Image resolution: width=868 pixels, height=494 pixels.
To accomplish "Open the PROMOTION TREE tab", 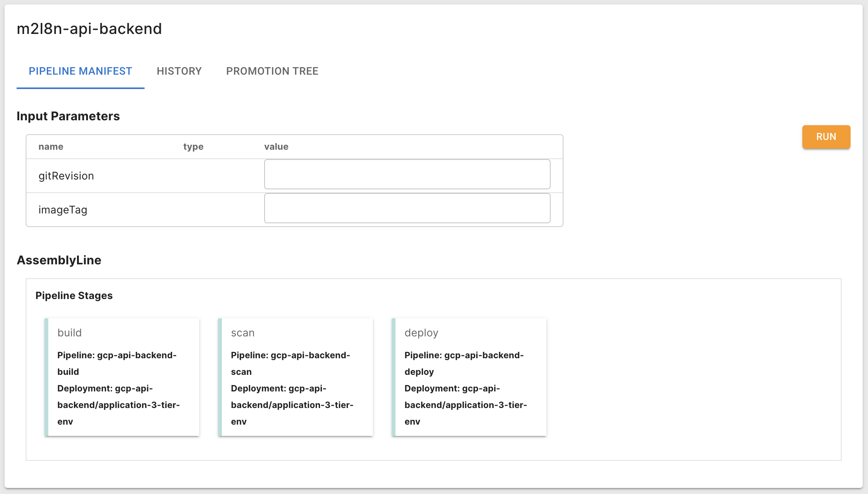I will [272, 71].
